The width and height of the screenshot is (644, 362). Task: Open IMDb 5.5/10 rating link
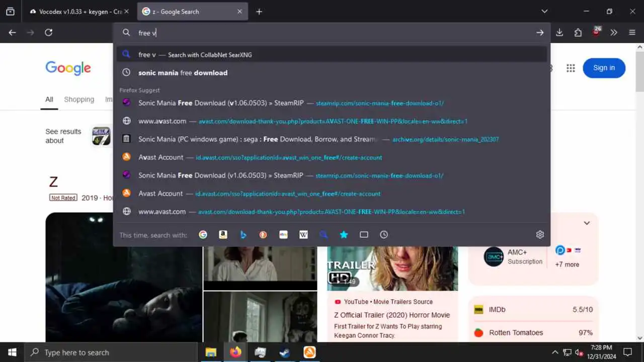[533, 310]
